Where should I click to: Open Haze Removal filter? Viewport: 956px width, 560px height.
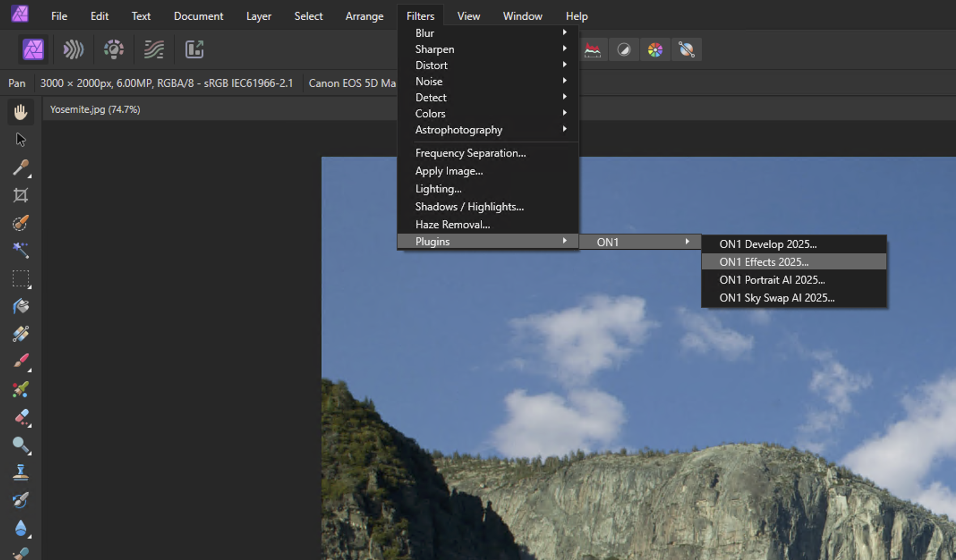tap(452, 225)
